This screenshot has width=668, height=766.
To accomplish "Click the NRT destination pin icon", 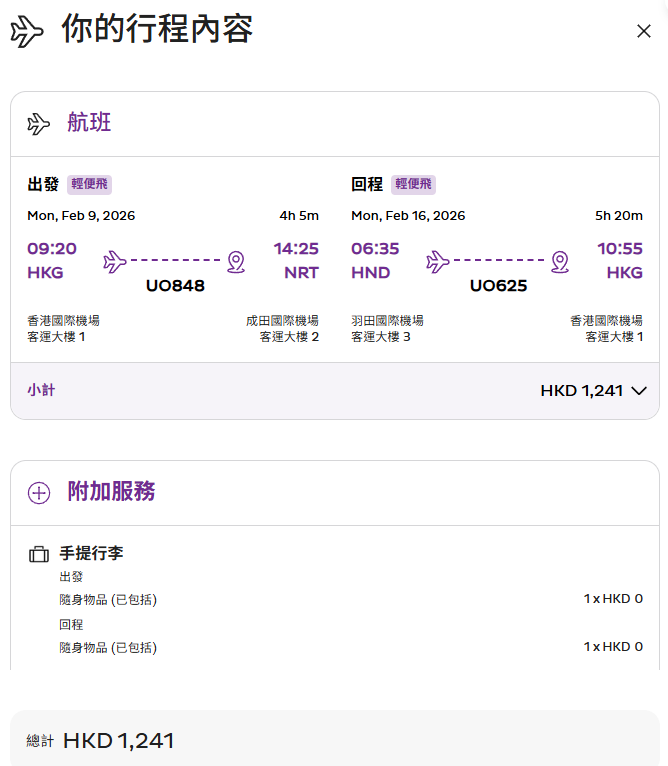I will pos(236,262).
